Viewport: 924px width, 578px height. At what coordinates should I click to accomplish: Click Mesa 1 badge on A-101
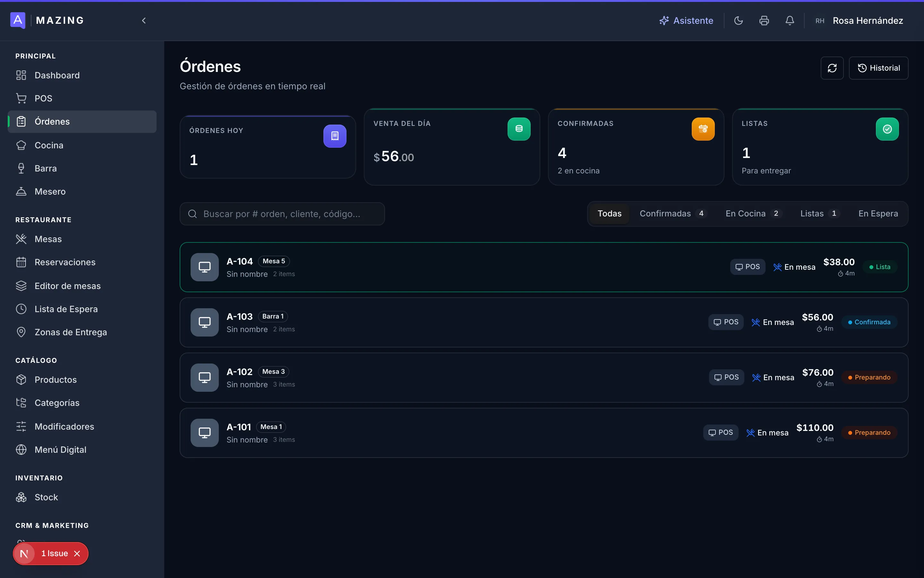click(271, 427)
